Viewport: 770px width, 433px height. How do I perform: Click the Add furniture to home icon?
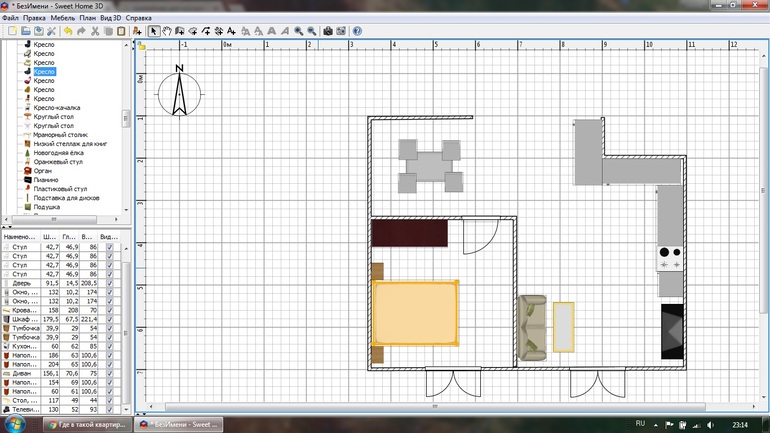(x=135, y=31)
